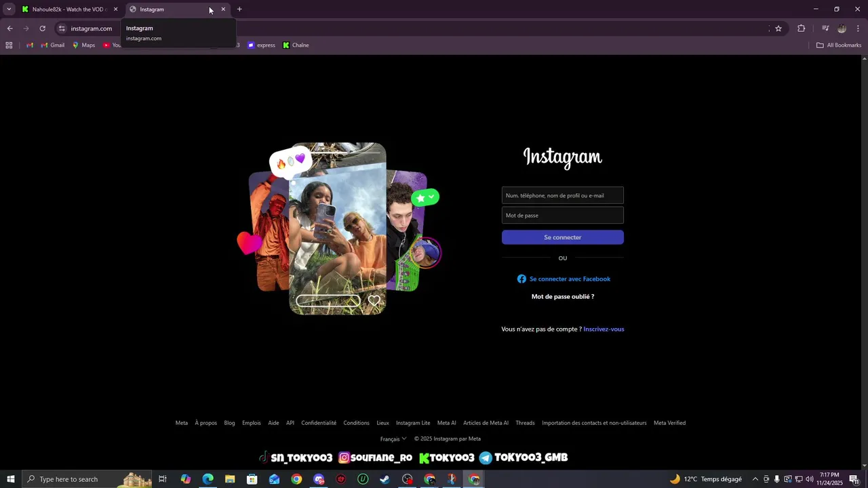868x488 pixels.
Task: Open the Français language dropdown
Action: [x=393, y=439]
